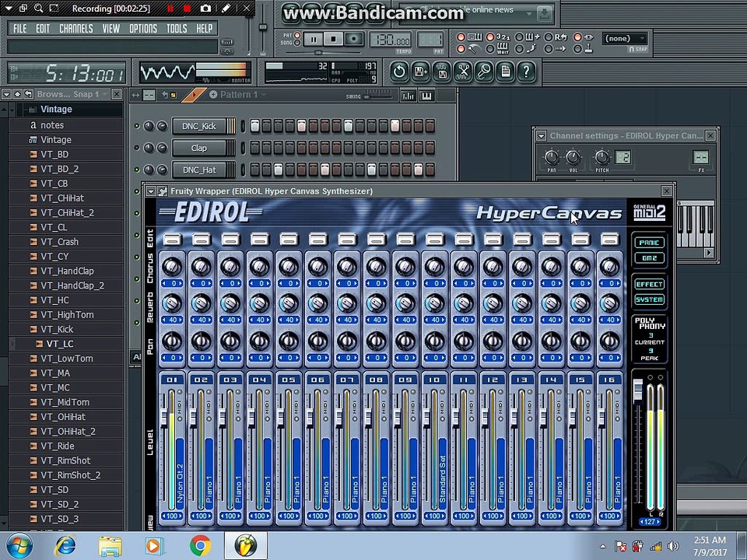Image resolution: width=747 pixels, height=560 pixels.
Task: Toggle the 3-2-1 recording countdown
Action: pos(489,37)
